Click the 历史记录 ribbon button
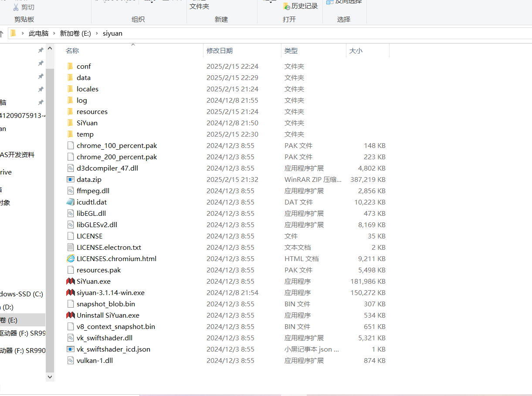Image resolution: width=532 pixels, height=396 pixels. (301, 6)
